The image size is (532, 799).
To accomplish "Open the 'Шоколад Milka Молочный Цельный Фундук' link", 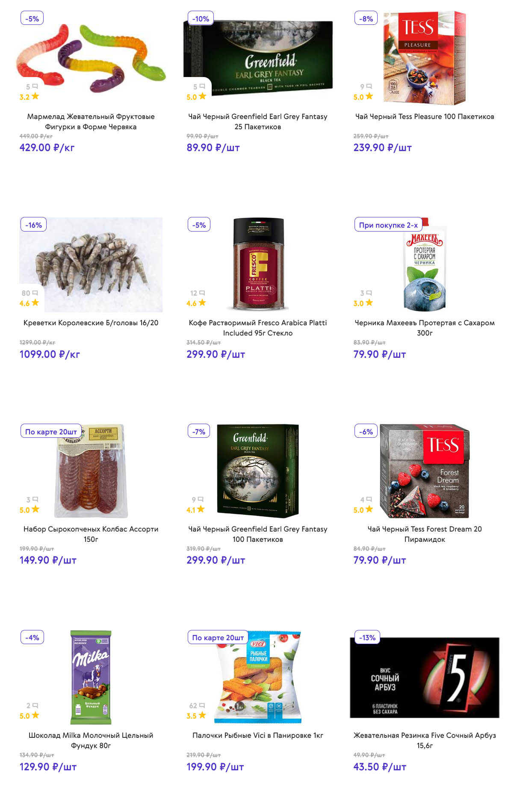I will pos(91,740).
